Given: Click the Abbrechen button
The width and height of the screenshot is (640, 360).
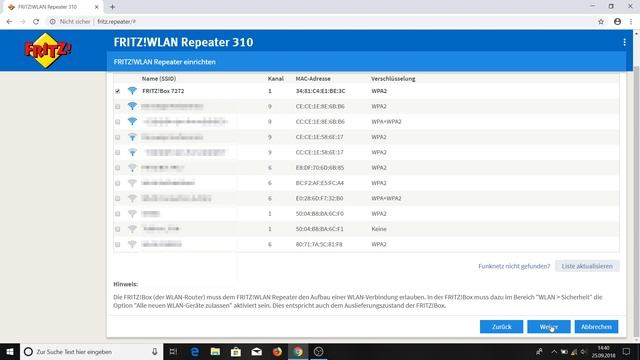Looking at the screenshot, I should pos(596,327).
